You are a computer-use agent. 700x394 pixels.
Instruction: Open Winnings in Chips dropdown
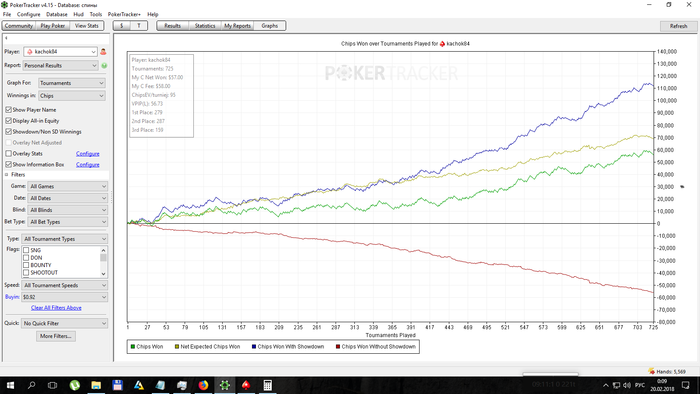[71, 95]
